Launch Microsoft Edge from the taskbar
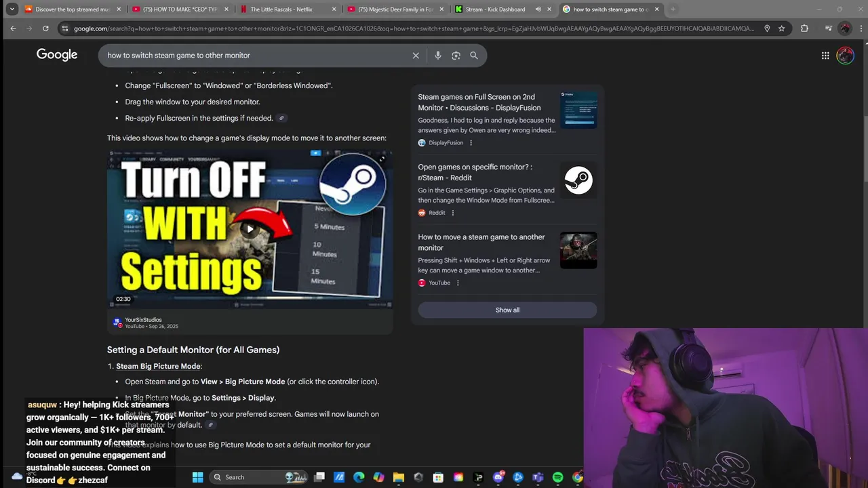The height and width of the screenshot is (488, 868). click(359, 477)
